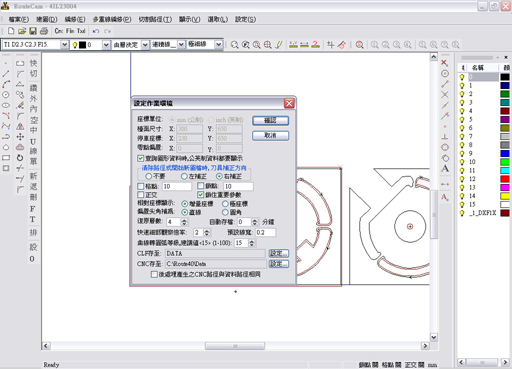Open the 檔案(F) menu

click(x=18, y=19)
